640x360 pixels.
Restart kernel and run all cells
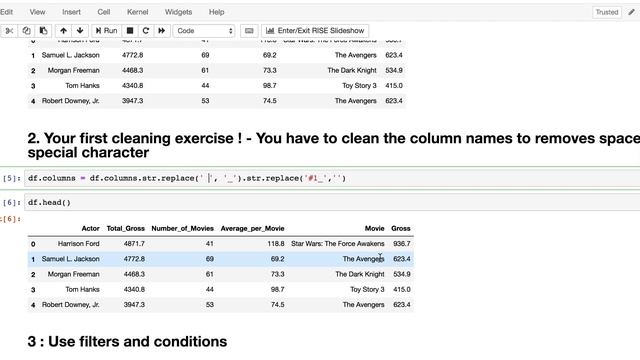point(162,31)
